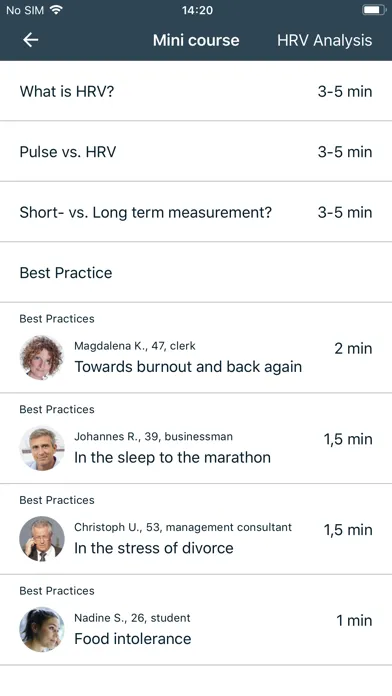Viewport: 392px width, 696px height.
Task: Tap the battery status icon
Action: [x=374, y=10]
